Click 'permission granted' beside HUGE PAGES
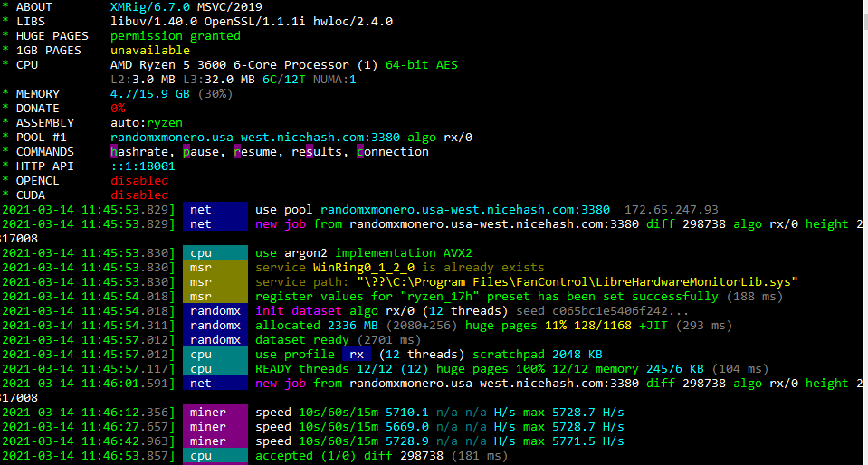Screen dimensions: 868x465 tap(176, 36)
